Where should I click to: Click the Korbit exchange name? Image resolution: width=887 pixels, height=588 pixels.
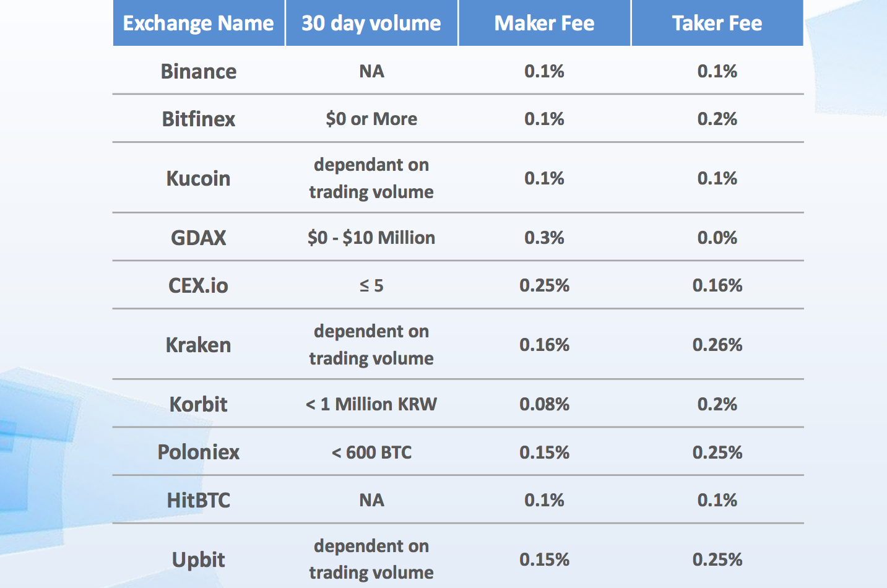point(198,404)
